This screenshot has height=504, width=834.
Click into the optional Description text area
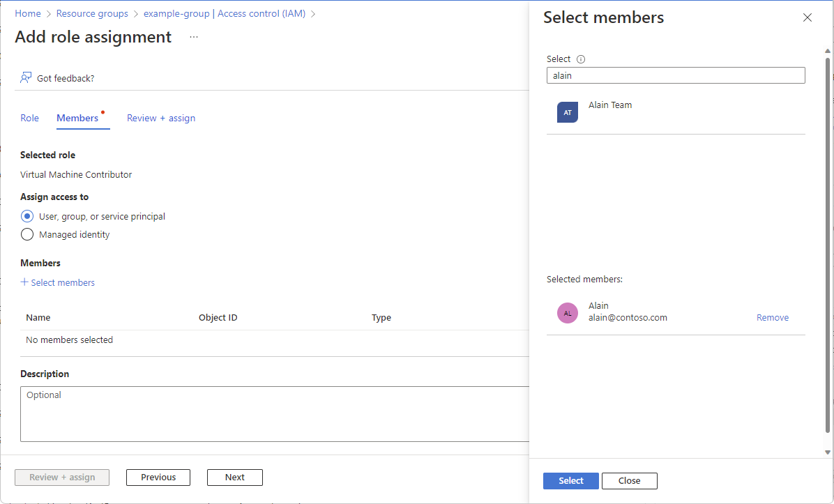tap(275, 414)
